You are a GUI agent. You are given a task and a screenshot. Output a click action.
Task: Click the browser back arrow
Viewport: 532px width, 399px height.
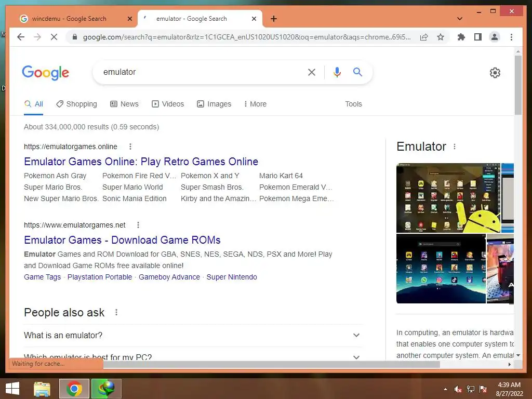21,37
